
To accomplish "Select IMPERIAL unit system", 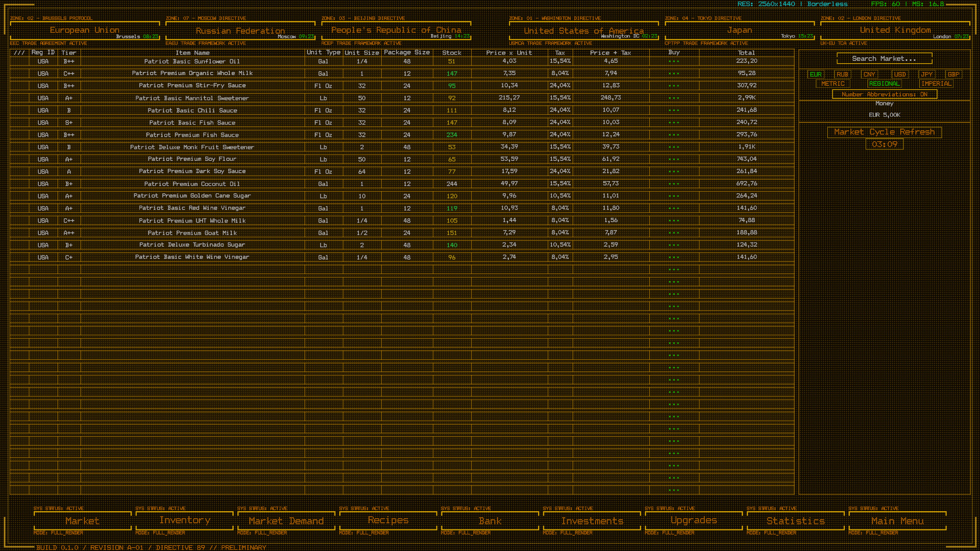I will 936,84.
